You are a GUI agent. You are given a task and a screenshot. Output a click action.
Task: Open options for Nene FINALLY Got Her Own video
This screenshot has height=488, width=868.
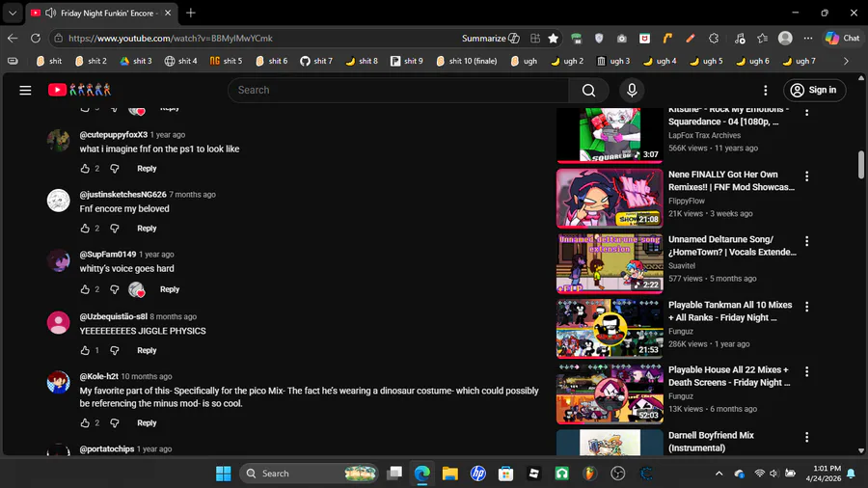pyautogui.click(x=806, y=176)
